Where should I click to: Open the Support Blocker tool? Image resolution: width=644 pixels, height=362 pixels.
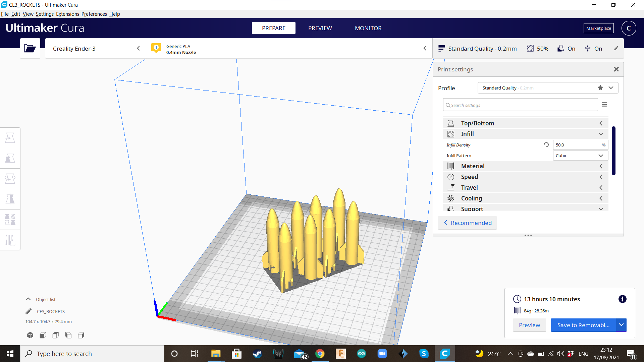(x=10, y=240)
